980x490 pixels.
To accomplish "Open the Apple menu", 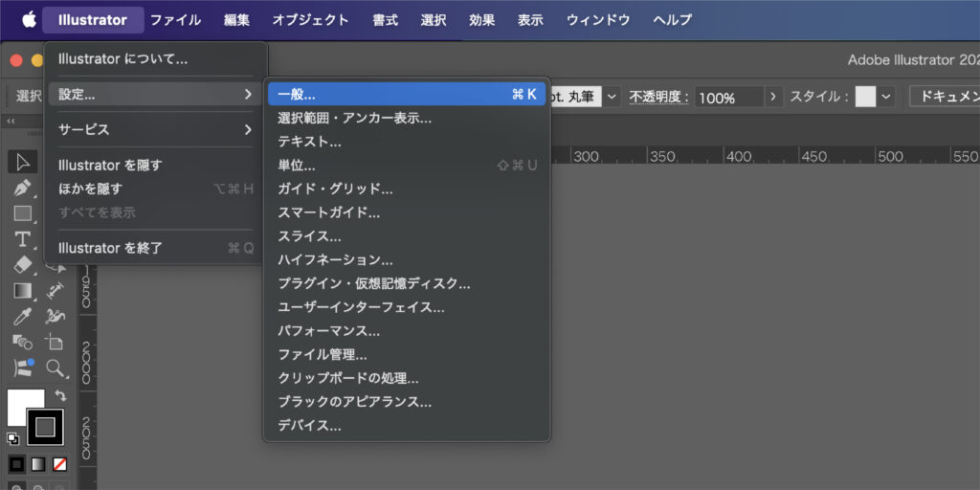I will pyautogui.click(x=29, y=20).
